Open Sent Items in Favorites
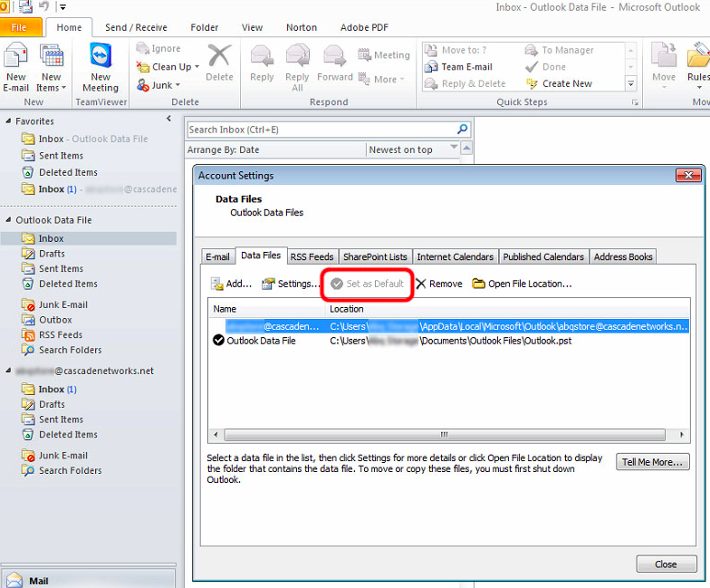Viewport: 710px width, 588px height. click(x=61, y=156)
